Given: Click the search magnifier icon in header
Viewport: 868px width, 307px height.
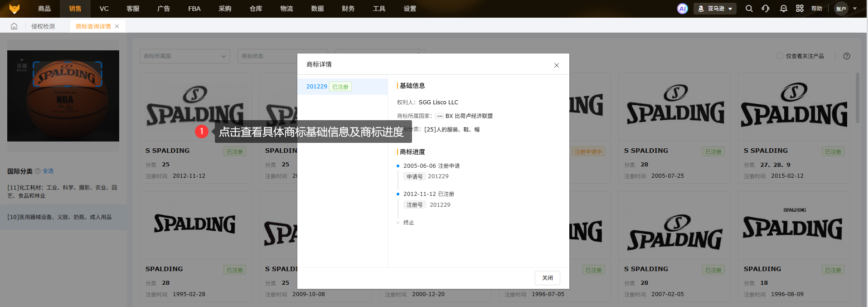Looking at the screenshot, I should coord(749,9).
